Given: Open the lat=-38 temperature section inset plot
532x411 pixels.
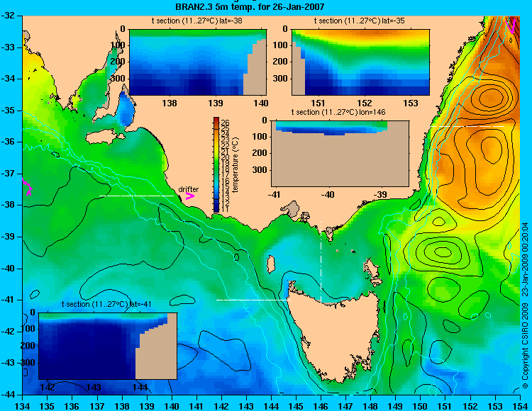Looking at the screenshot, I should click(x=198, y=62).
